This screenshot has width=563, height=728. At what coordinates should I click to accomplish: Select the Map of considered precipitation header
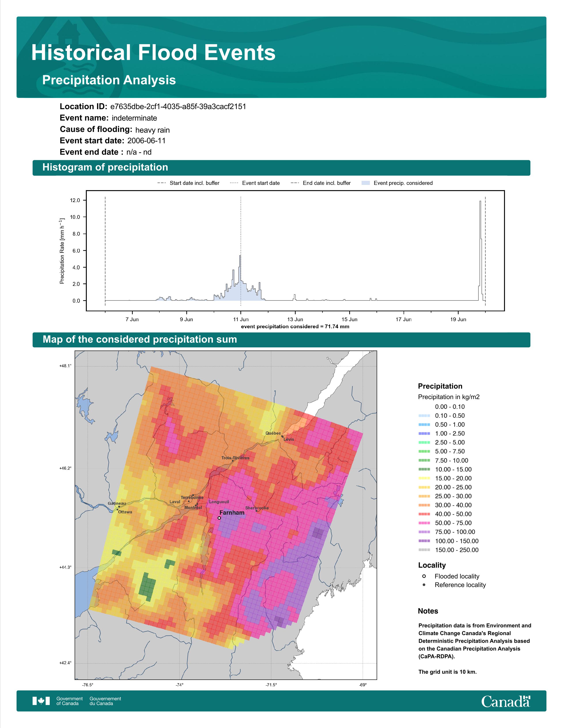point(140,339)
